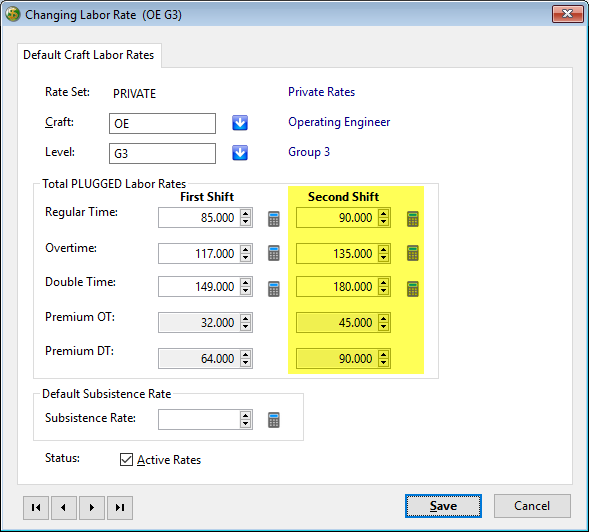Viewport: 589px width, 532px height.
Task: Open calculator for First Shift Overtime
Action: coord(273,253)
